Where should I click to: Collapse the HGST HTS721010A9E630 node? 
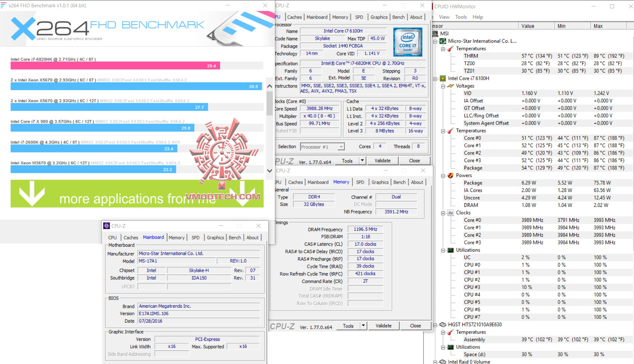(x=435, y=325)
